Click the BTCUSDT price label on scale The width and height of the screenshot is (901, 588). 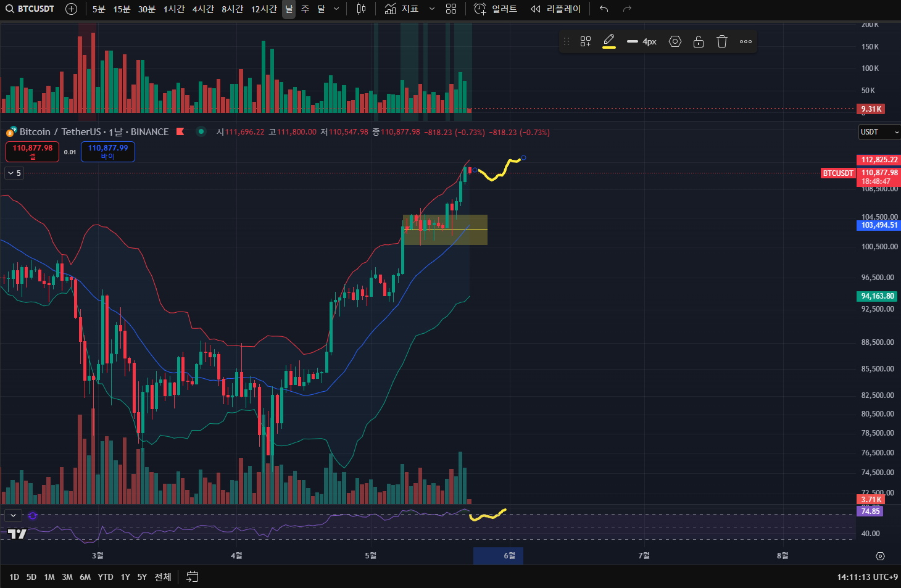tap(837, 173)
